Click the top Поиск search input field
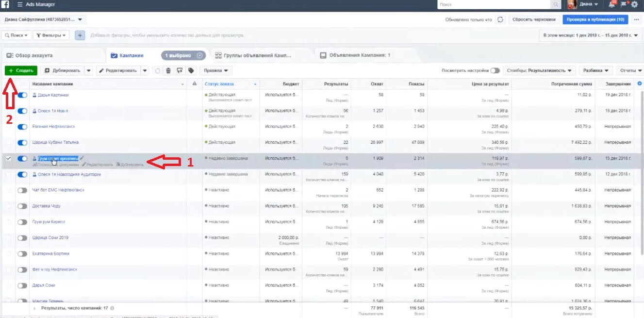 click(x=494, y=4)
